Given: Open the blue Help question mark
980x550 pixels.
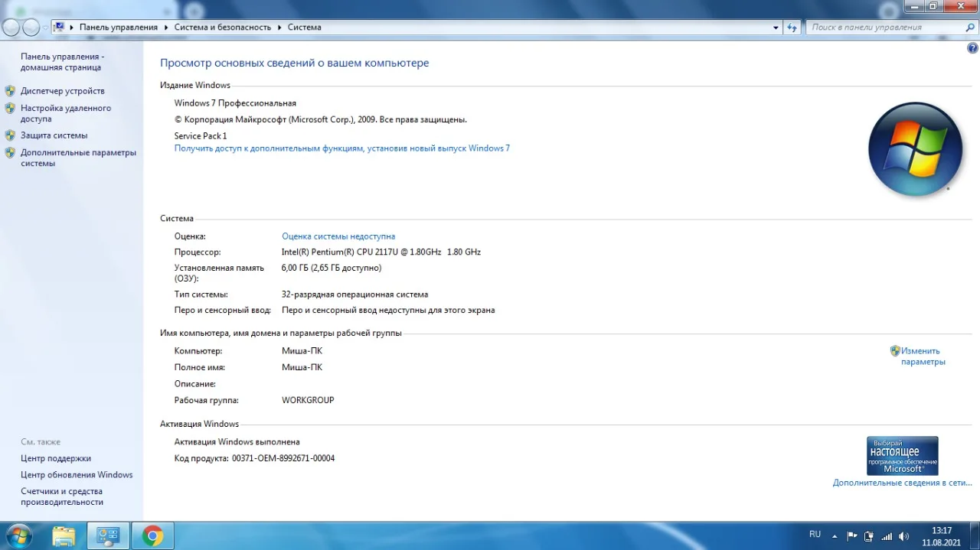Looking at the screenshot, I should pos(972,48).
